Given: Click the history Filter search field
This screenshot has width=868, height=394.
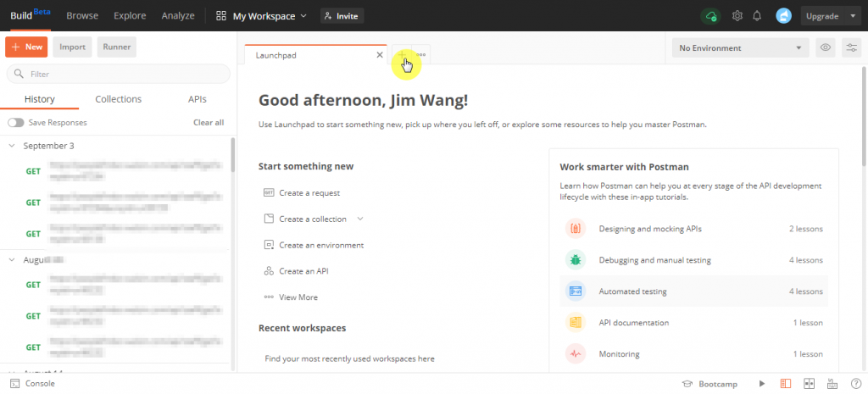Looking at the screenshot, I should coord(119,74).
